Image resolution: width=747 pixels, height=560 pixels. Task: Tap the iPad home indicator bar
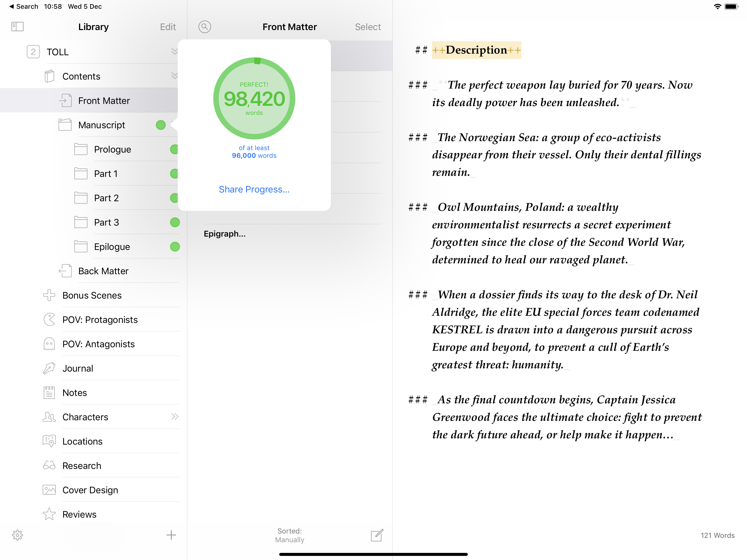[373, 554]
